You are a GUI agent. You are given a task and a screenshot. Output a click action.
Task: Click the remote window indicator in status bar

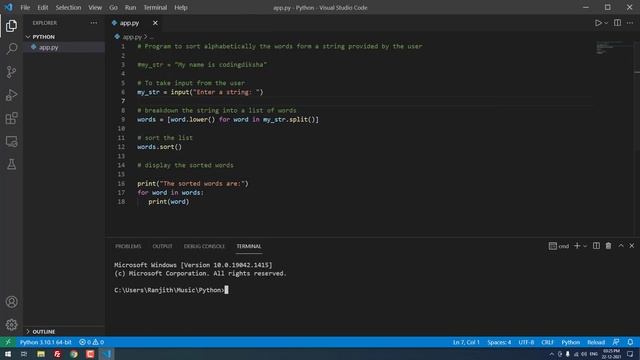tap(8, 342)
